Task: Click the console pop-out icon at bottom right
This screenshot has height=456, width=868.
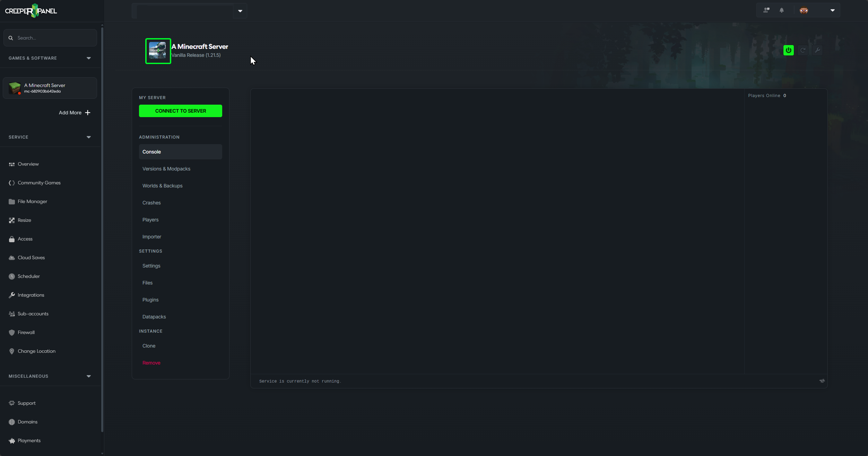Action: (x=822, y=381)
